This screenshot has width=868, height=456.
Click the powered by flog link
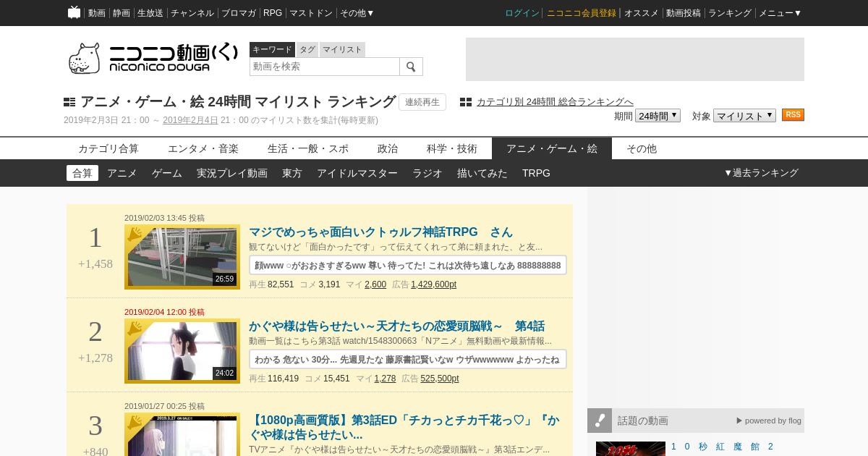(x=769, y=421)
